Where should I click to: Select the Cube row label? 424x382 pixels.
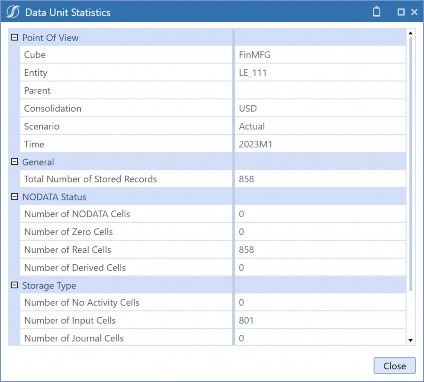pos(35,55)
